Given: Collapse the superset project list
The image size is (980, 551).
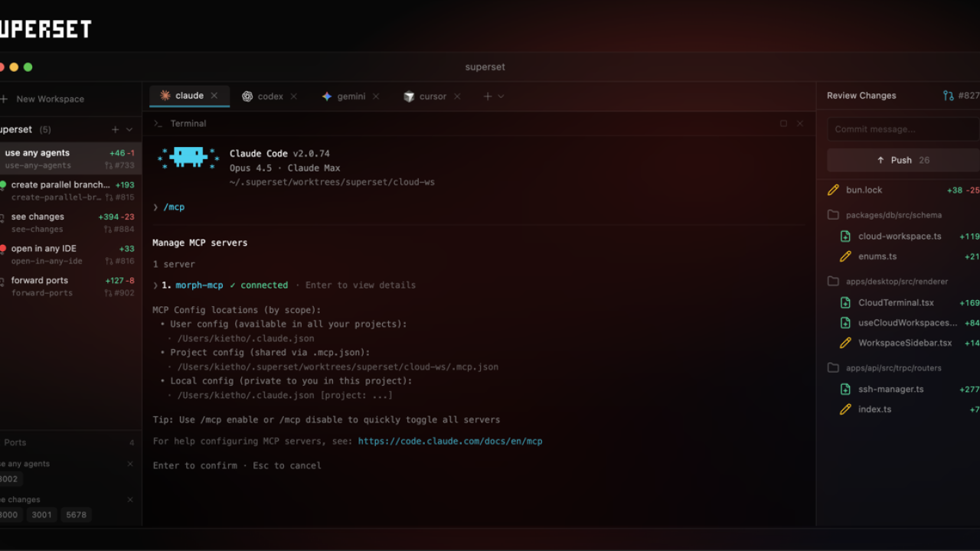Looking at the screenshot, I should (x=129, y=129).
